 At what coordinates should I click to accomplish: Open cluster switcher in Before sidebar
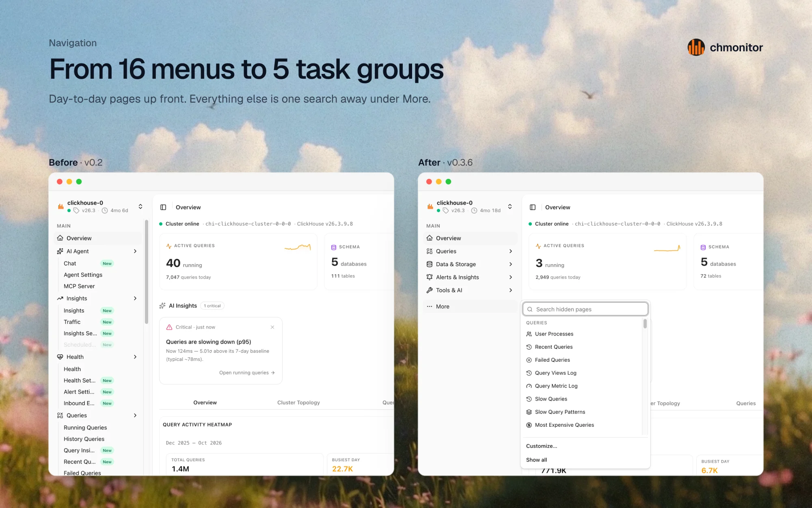point(140,206)
